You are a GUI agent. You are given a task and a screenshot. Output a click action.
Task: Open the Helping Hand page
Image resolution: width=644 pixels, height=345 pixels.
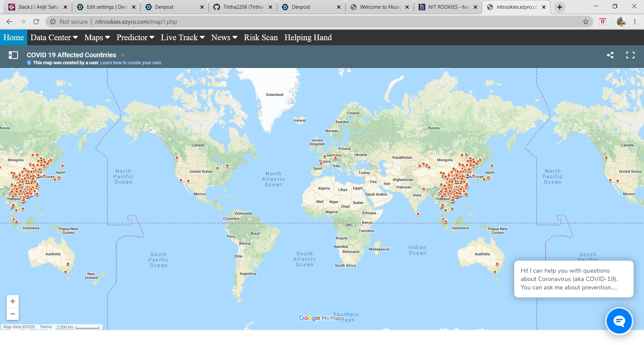(308, 38)
